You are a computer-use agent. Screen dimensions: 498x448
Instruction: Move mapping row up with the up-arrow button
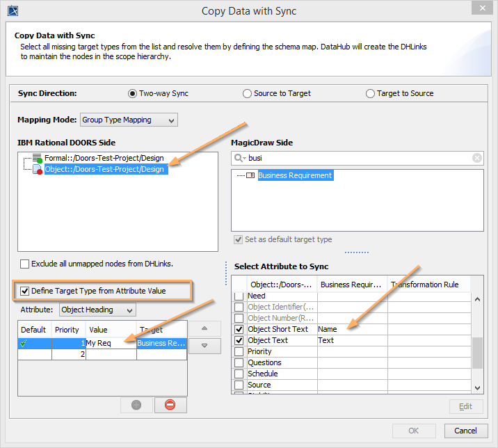204,328
